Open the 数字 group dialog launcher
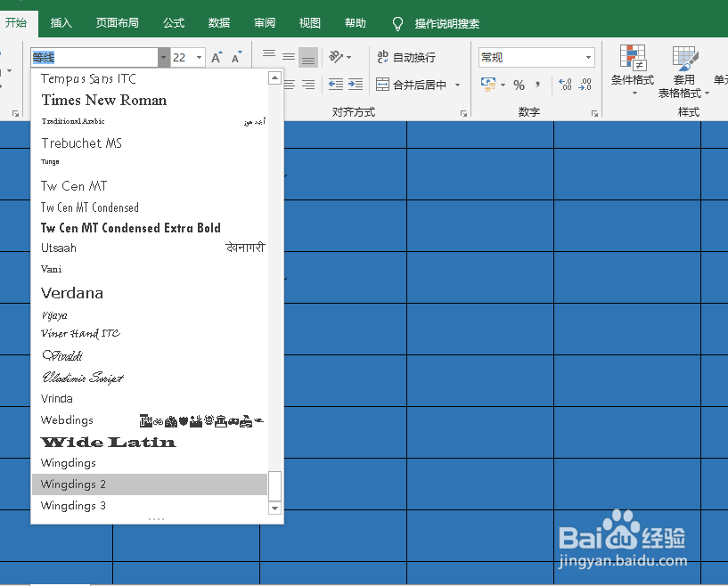The width and height of the screenshot is (728, 586). pyautogui.click(x=595, y=112)
